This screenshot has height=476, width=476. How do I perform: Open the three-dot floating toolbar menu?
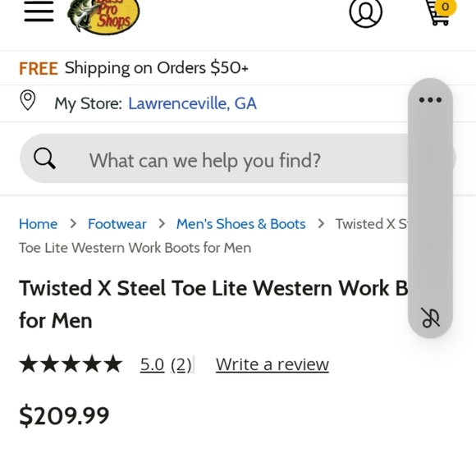430,99
